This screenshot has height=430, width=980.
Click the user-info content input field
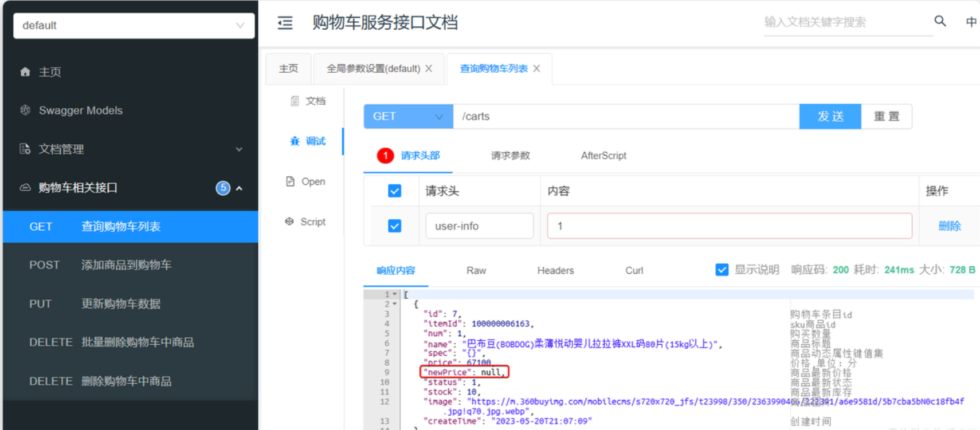tap(729, 226)
